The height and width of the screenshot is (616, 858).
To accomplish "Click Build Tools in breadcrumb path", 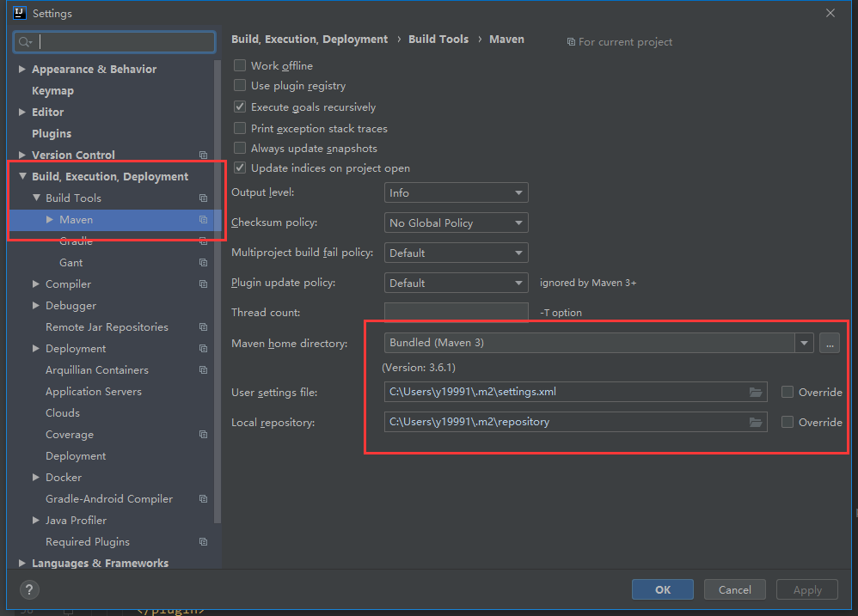I will (438, 40).
